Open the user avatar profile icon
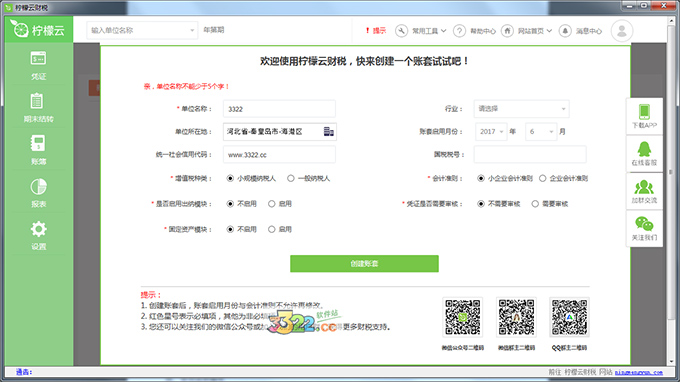Screen dimensions: 680x382 click(622, 31)
